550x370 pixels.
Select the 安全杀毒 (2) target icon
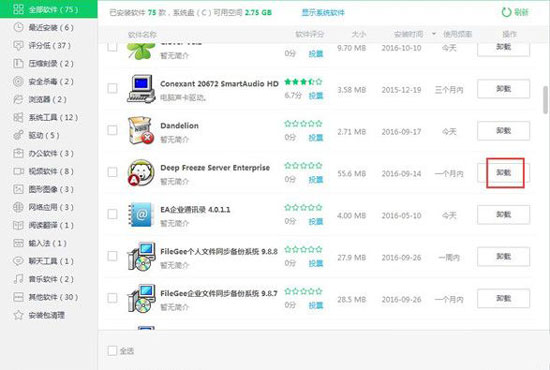18,81
